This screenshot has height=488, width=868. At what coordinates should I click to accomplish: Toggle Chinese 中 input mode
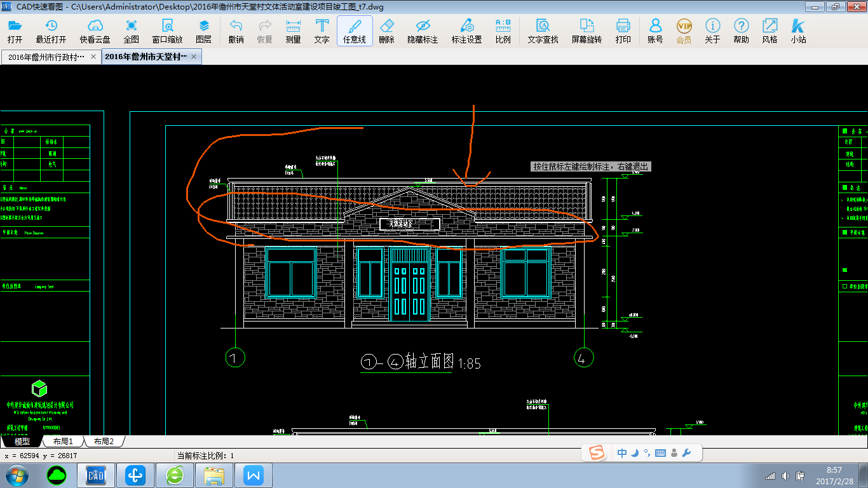coord(622,453)
